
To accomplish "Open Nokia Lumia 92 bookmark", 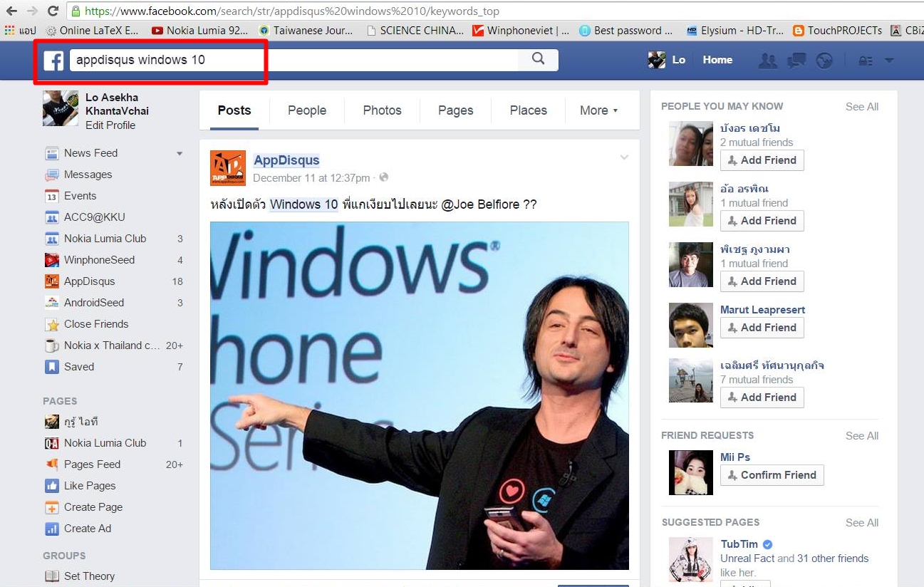I will (199, 31).
